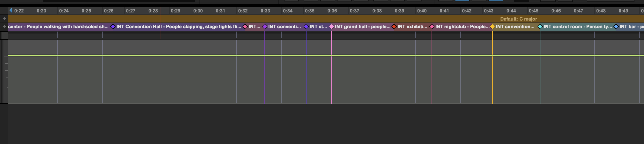Click the Default: C major key label

coord(518,19)
